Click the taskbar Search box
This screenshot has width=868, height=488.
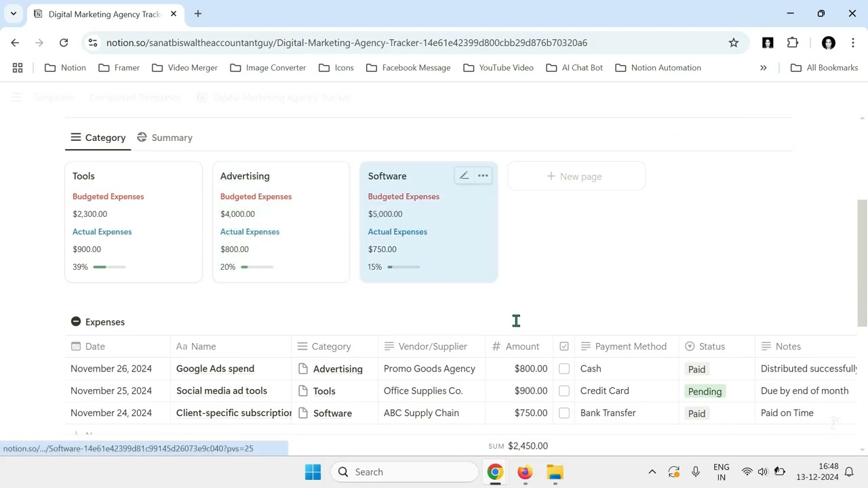click(405, 472)
